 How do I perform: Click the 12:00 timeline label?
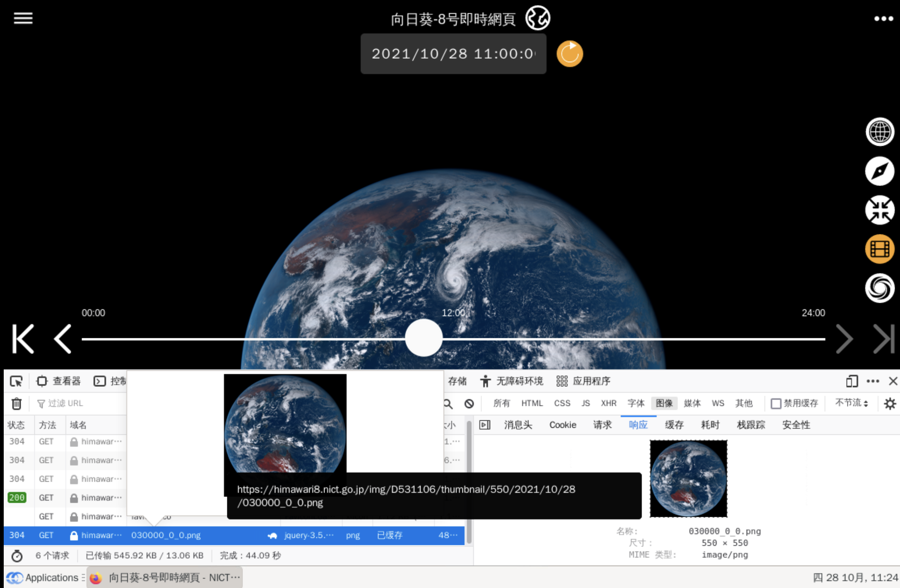454,313
